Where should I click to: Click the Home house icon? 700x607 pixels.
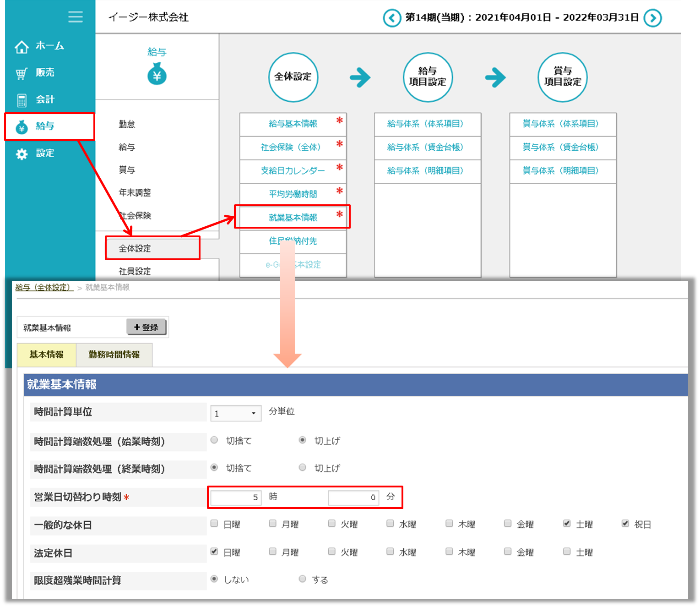22,47
